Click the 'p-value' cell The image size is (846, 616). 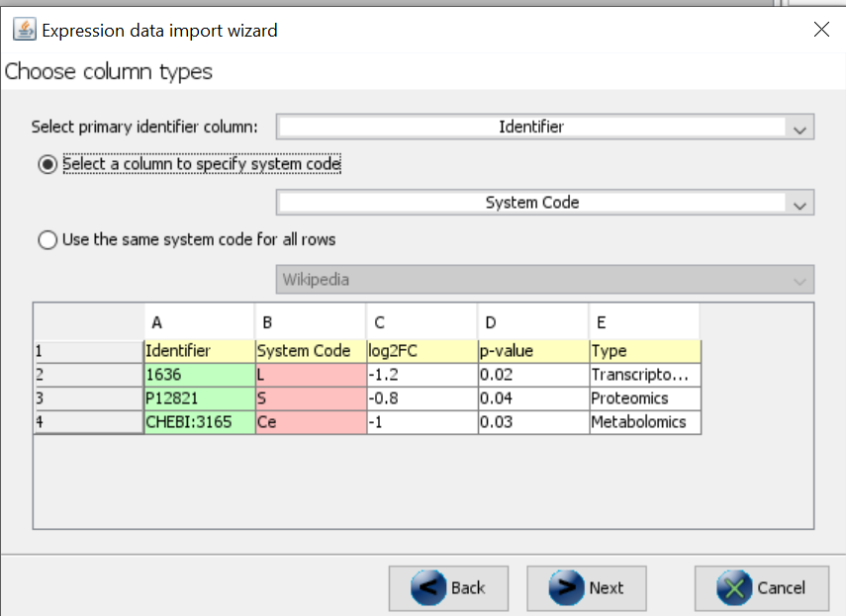coord(533,351)
